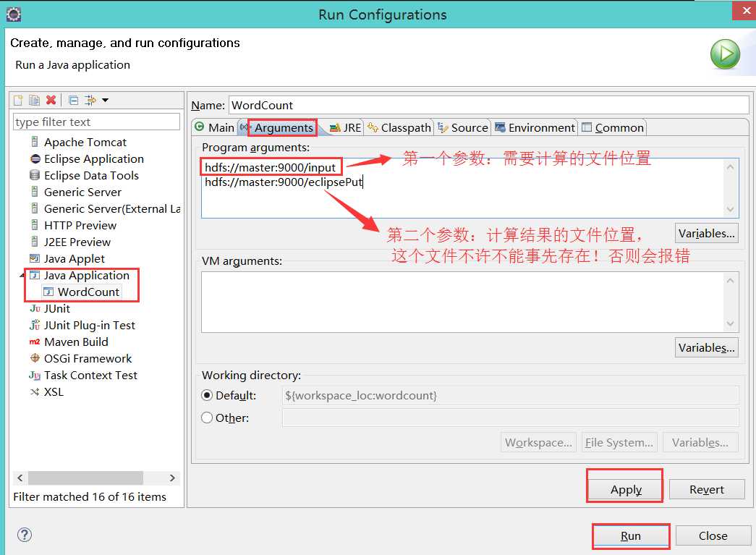
Task: Select the Maven Build entry
Action: pyautogui.click(x=76, y=342)
